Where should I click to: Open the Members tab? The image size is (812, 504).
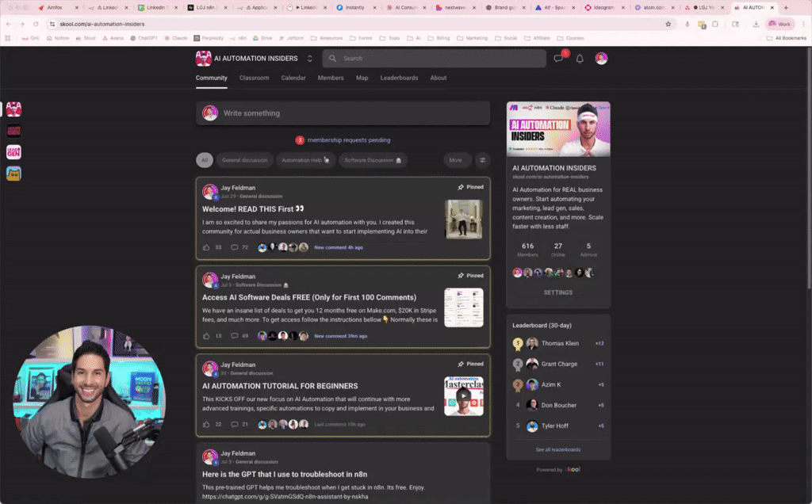coord(331,78)
